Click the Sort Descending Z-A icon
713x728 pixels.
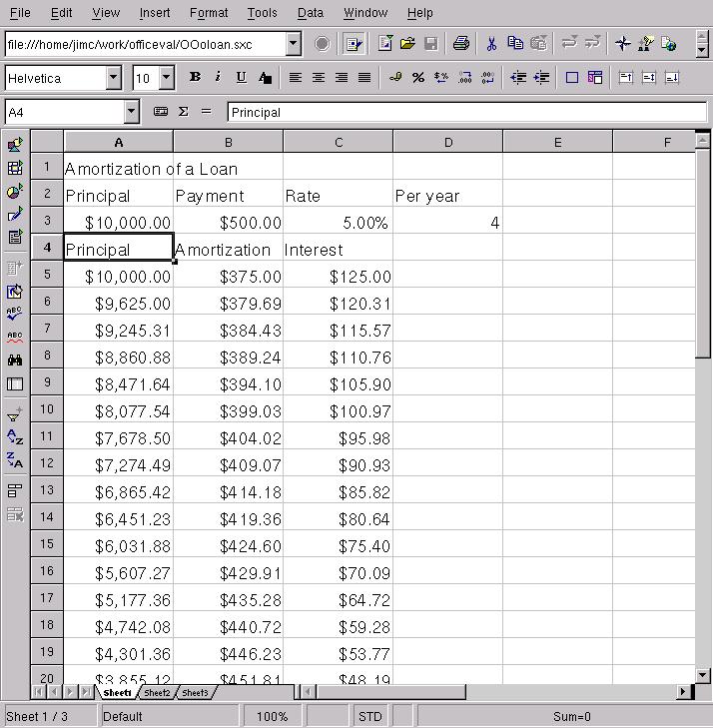(x=15, y=460)
